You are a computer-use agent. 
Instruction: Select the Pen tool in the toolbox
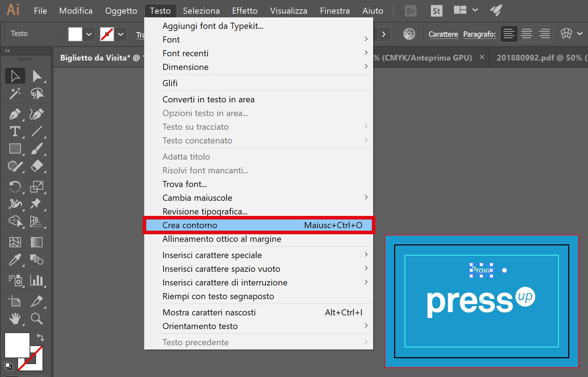tap(15, 114)
